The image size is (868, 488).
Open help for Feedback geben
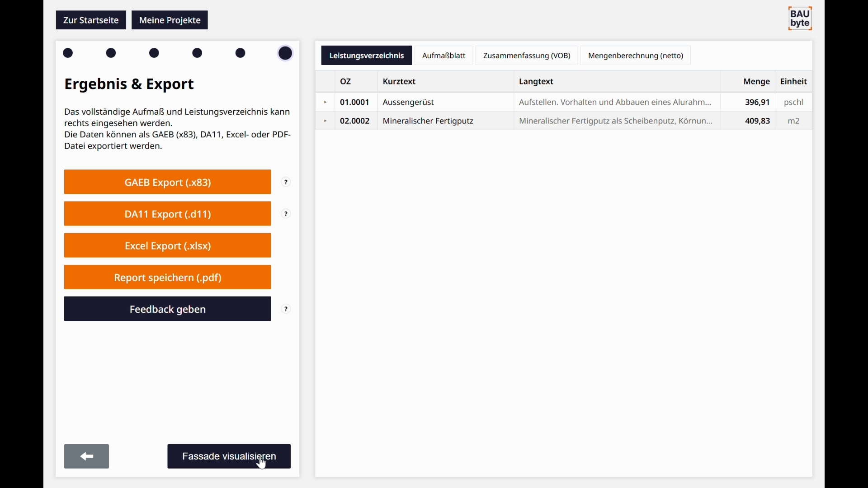[287, 310]
